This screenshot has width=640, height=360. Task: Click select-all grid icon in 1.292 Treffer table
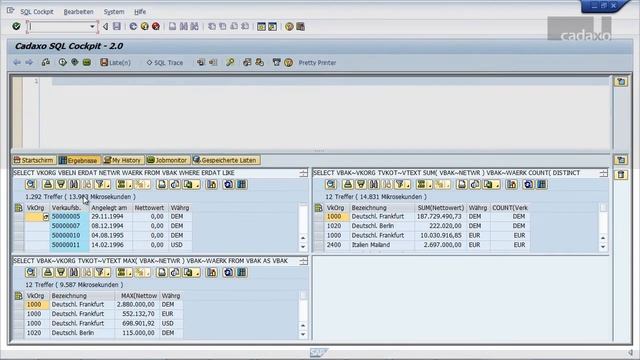[18, 208]
